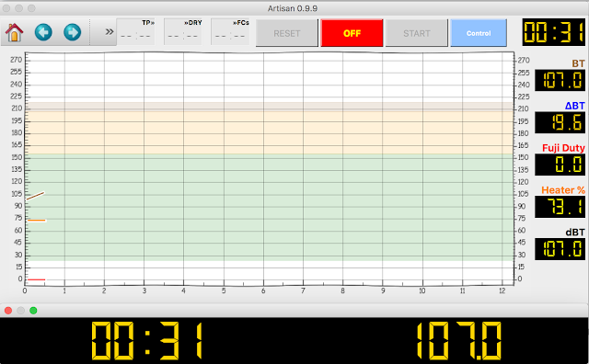
Task: Click the top-right 00:31 timer display
Action: pyautogui.click(x=554, y=32)
